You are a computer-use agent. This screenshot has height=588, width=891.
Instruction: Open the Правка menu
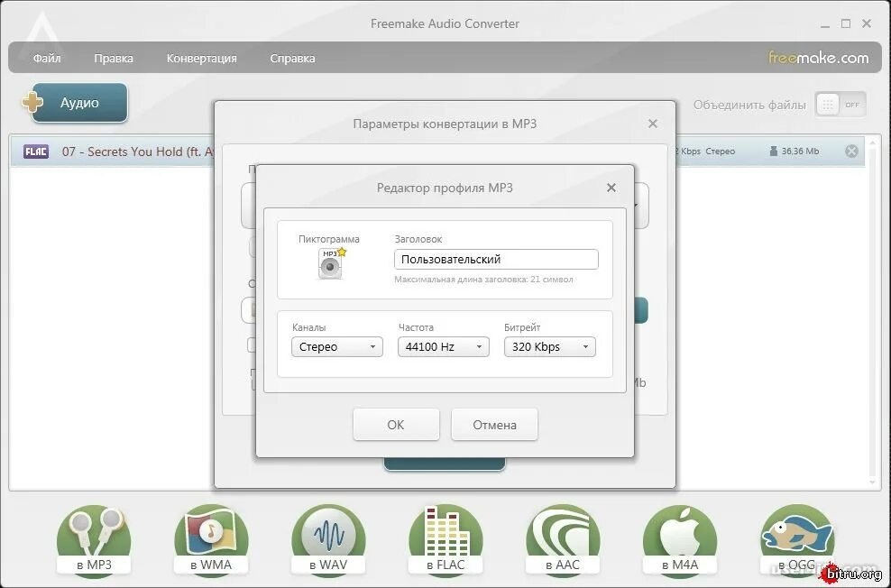click(114, 58)
